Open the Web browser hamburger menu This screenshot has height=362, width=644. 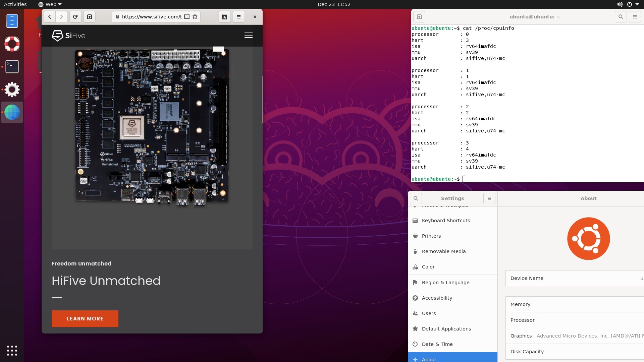239,17
